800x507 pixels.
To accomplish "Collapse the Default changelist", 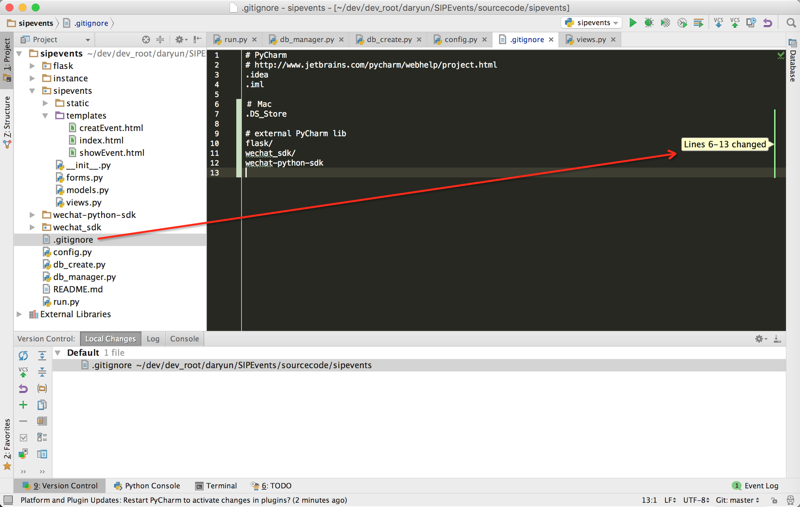I will 58,352.
